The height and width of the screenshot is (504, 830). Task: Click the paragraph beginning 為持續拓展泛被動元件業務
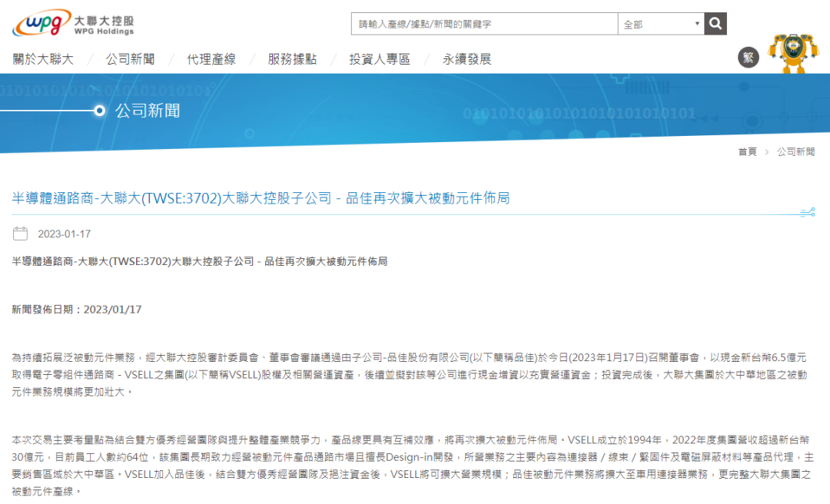(x=410, y=375)
